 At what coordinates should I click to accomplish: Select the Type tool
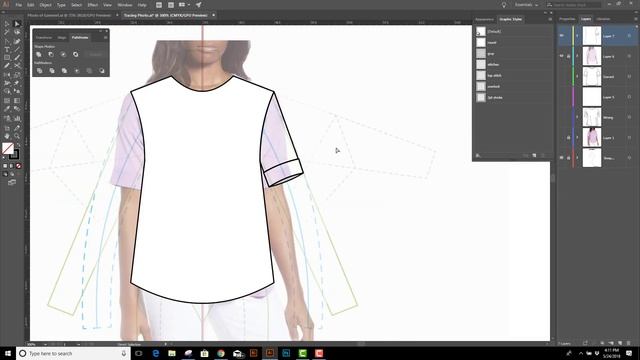click(x=7, y=49)
